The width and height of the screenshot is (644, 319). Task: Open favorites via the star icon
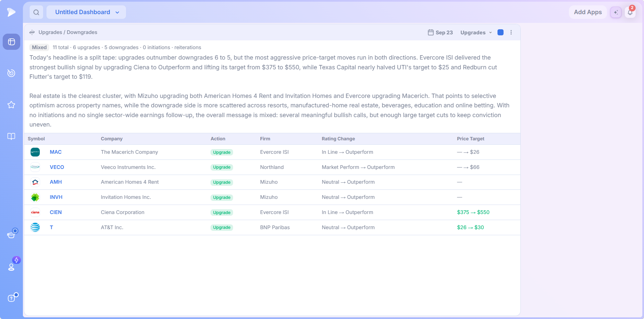(x=11, y=105)
